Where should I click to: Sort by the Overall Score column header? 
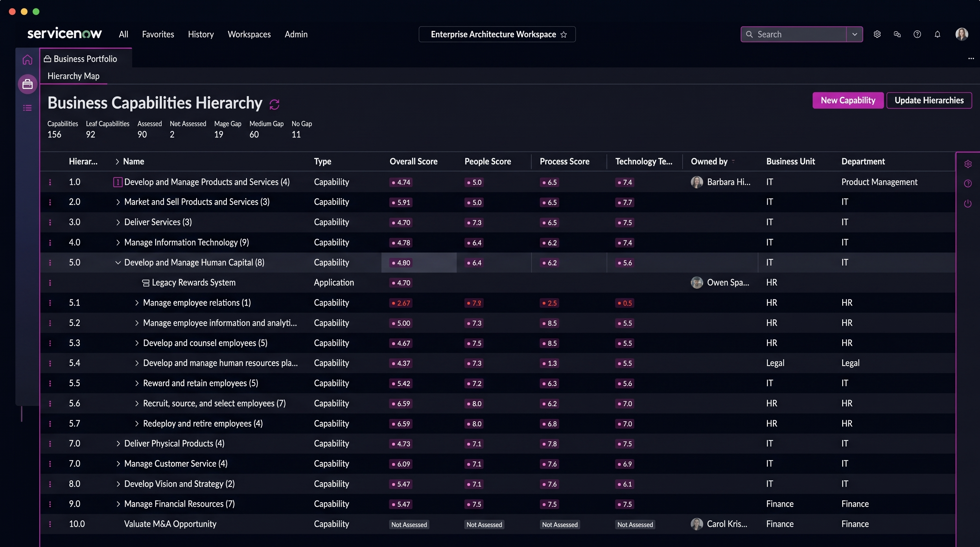(x=413, y=162)
